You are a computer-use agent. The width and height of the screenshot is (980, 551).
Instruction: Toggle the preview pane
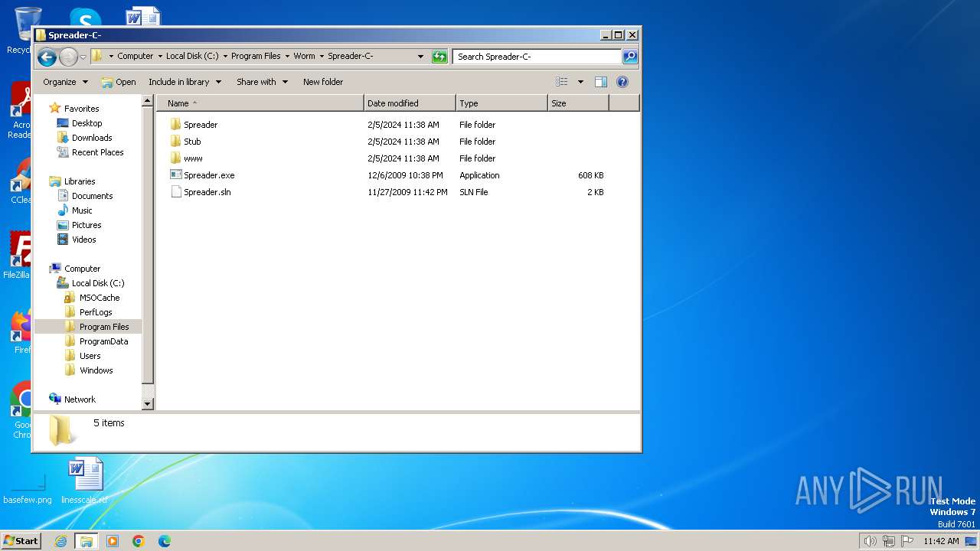click(x=601, y=82)
